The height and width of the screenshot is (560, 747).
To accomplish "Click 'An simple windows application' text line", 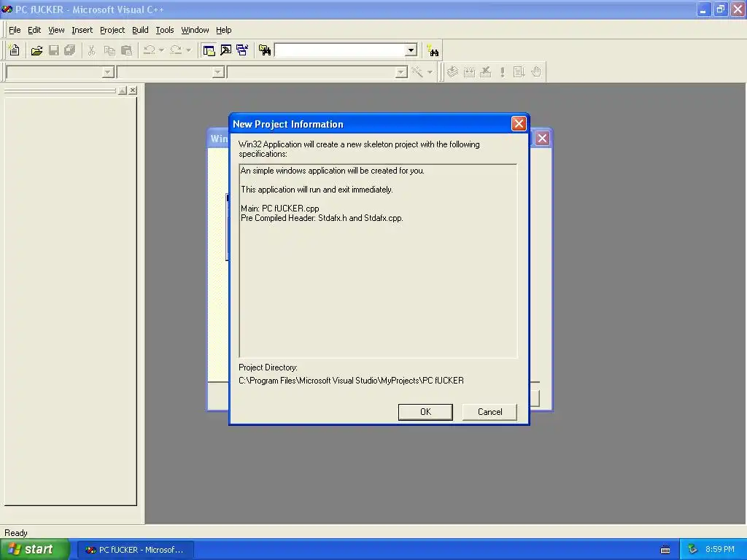I will [332, 171].
